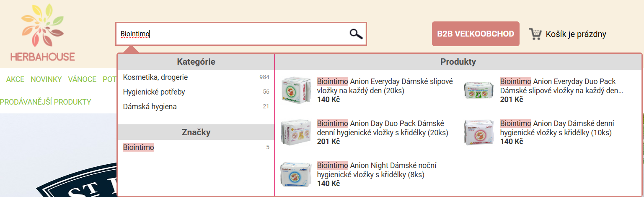
Task: Go to the NOVINKY menu item
Action: tap(46, 79)
